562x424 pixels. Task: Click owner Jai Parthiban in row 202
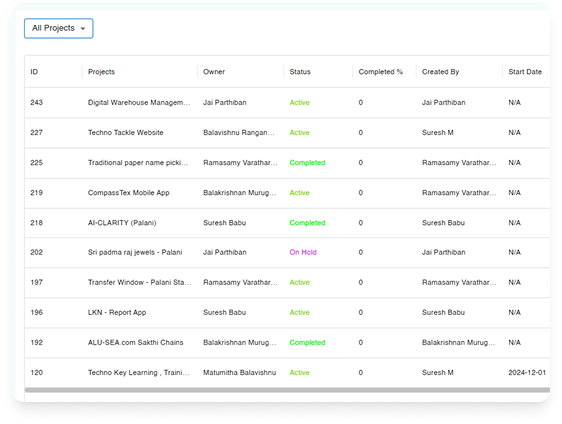click(225, 252)
